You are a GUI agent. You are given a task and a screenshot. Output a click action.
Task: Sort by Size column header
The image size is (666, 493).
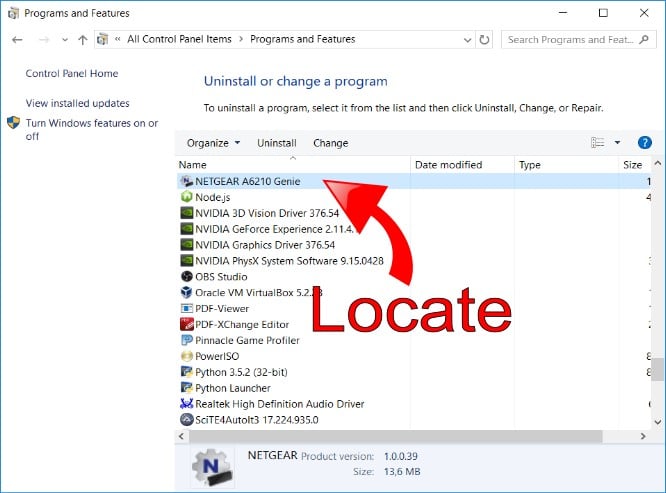pos(635,165)
